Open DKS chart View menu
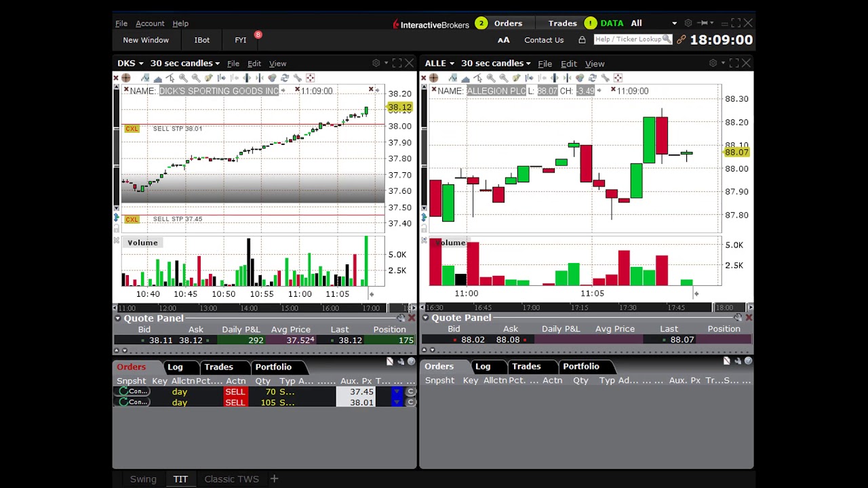The image size is (868, 488). (277, 64)
